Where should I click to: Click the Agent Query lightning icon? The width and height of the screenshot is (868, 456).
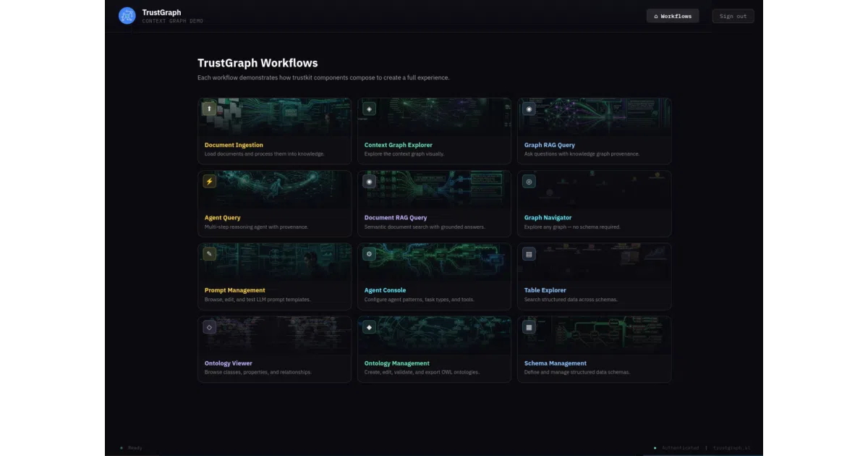(210, 182)
